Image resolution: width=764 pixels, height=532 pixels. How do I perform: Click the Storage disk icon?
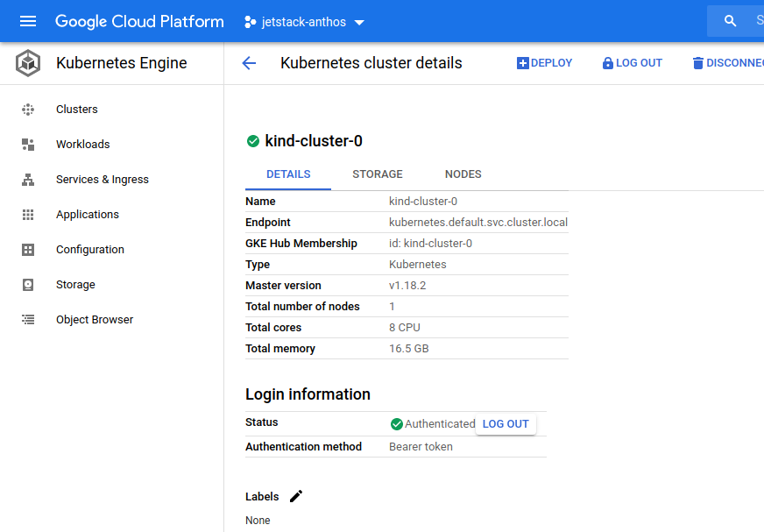[28, 285]
